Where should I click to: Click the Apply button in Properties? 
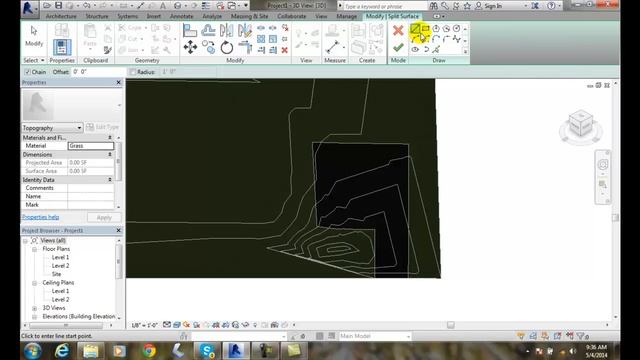click(104, 218)
